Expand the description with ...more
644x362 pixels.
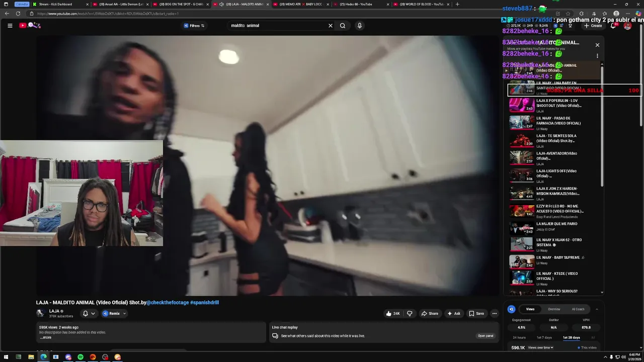[46, 337]
